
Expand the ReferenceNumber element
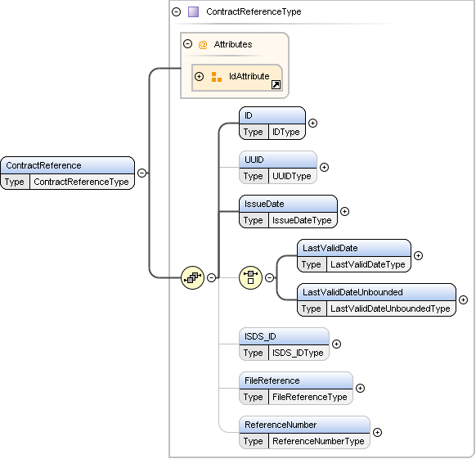point(377,432)
